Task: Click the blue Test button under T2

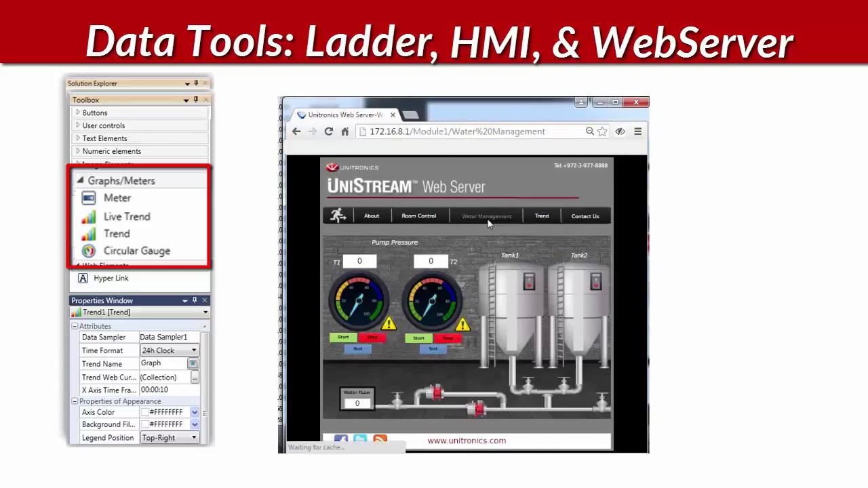Action: 433,349
